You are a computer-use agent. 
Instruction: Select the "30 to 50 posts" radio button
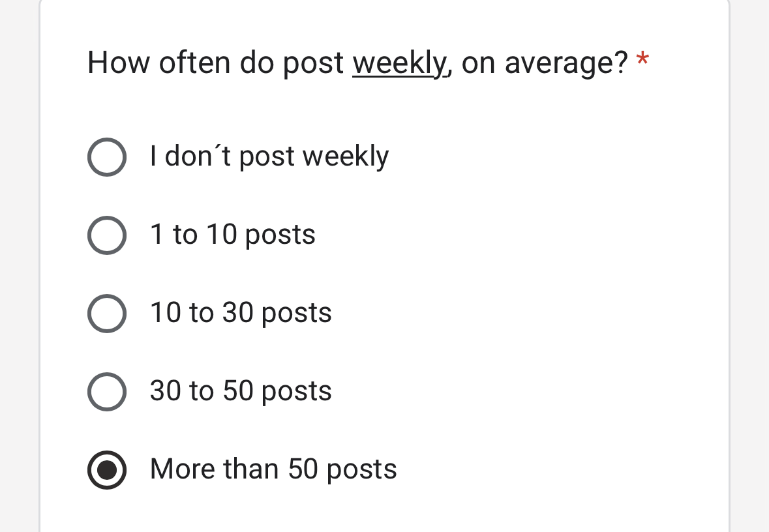[x=106, y=392]
